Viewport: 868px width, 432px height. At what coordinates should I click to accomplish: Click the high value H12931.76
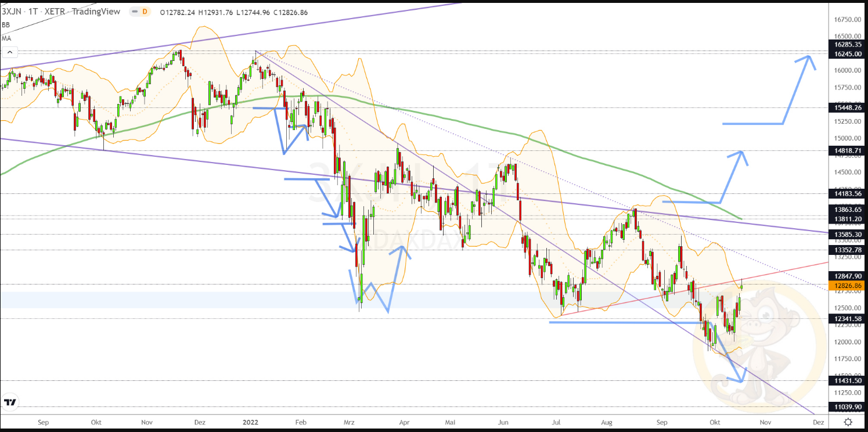pos(215,12)
